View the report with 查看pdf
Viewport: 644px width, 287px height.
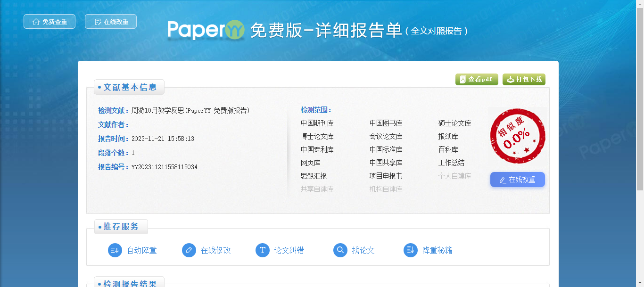click(477, 80)
